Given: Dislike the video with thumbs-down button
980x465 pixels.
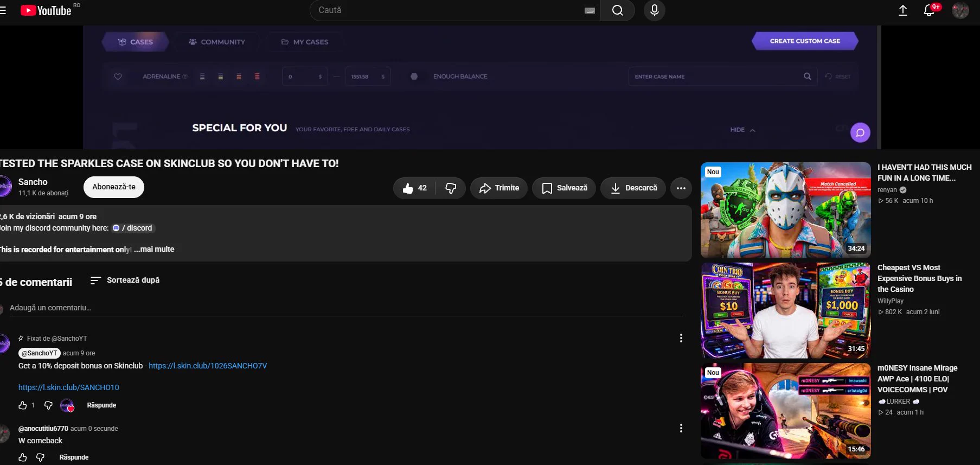Looking at the screenshot, I should 451,188.
